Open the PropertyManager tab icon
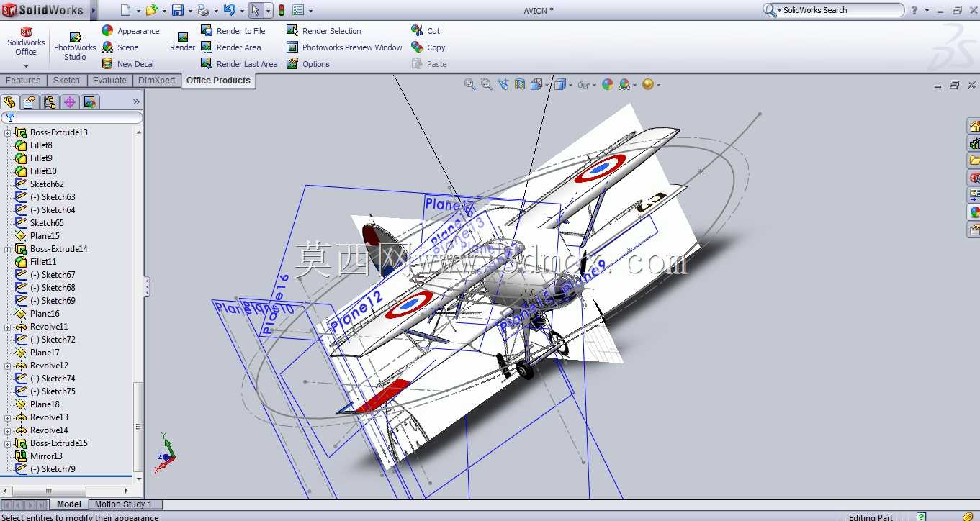The height and width of the screenshot is (521, 980). click(x=30, y=102)
